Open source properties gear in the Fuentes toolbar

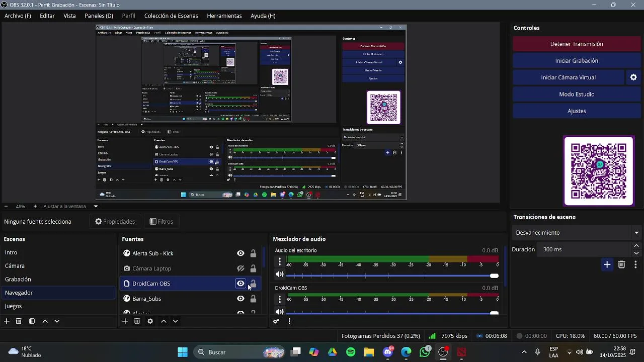[150, 321]
